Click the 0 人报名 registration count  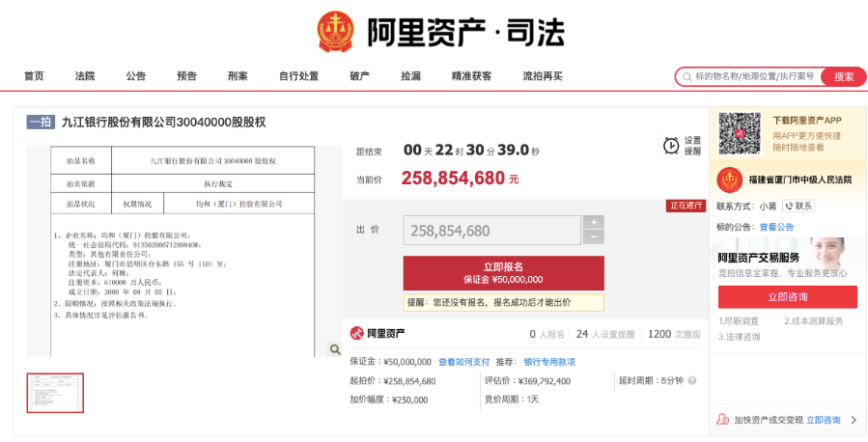coord(546,334)
